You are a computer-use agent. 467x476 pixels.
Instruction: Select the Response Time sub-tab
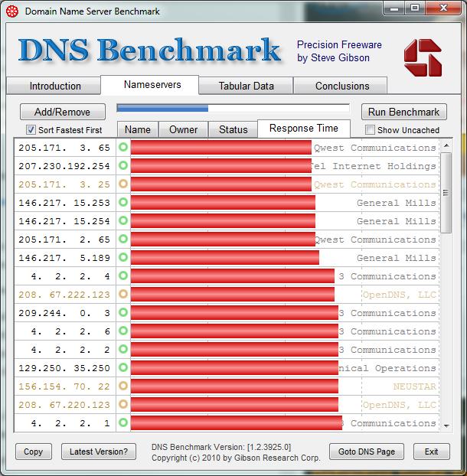[304, 129]
